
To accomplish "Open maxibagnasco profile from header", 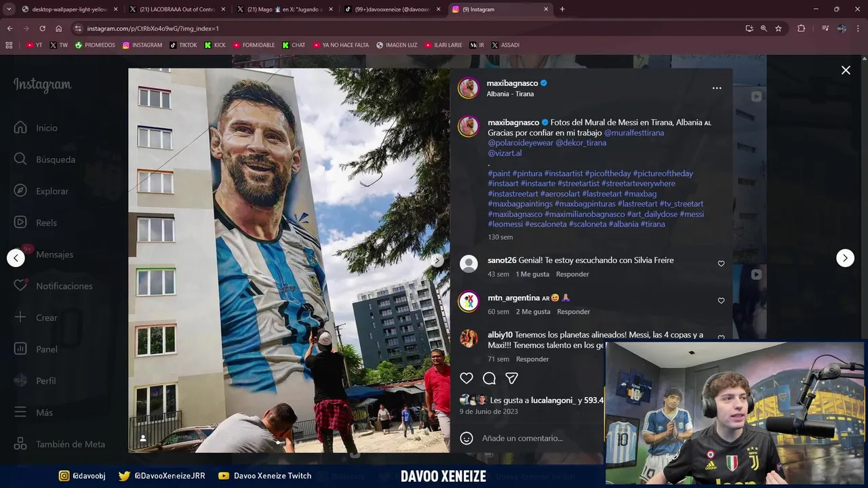I will 512,83.
